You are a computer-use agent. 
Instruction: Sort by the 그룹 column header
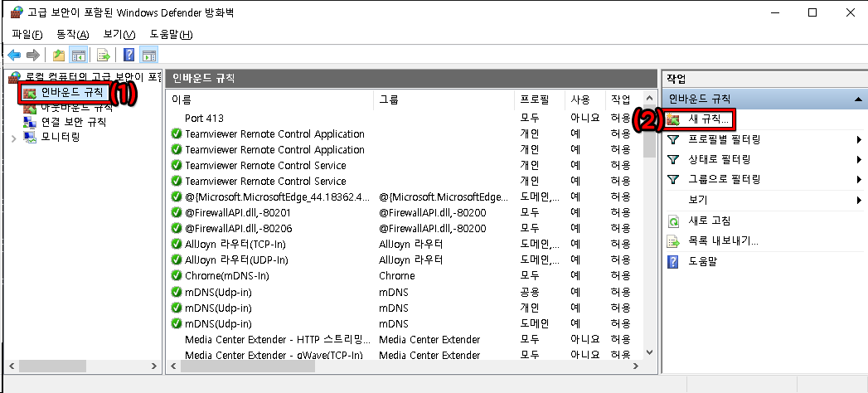444,100
